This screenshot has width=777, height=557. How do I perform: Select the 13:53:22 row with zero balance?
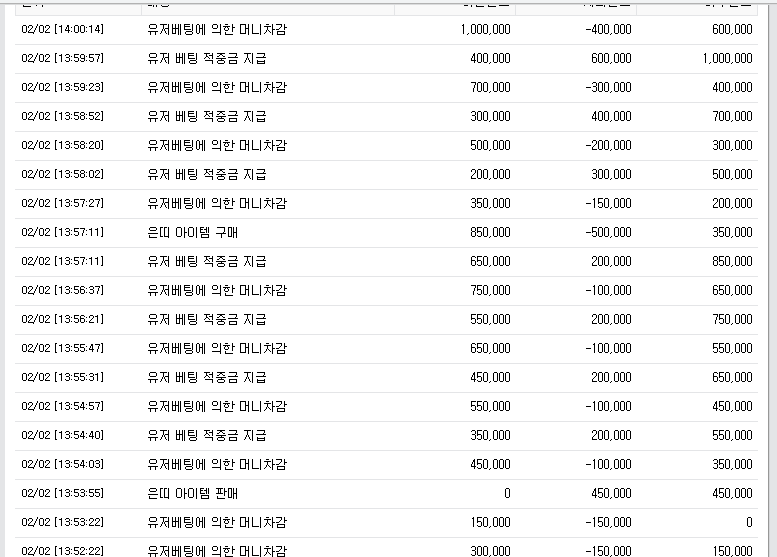pyautogui.click(x=386, y=523)
